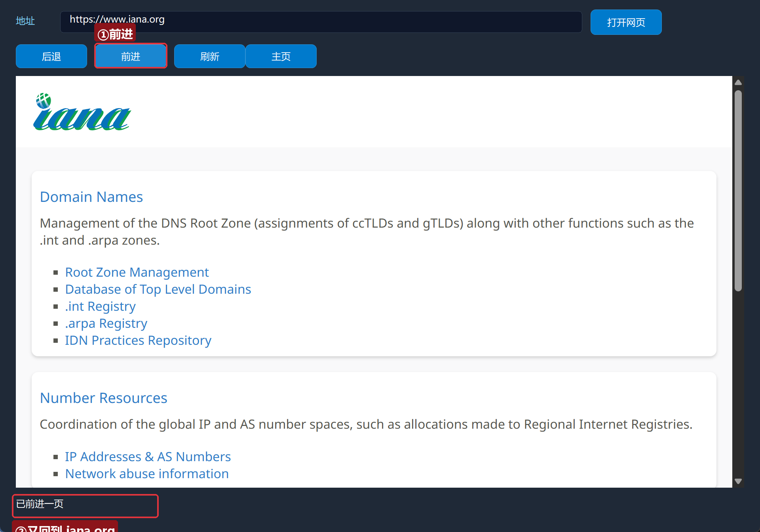760x532 pixels.
Task: Click the scrollbar down arrow
Action: pos(738,481)
